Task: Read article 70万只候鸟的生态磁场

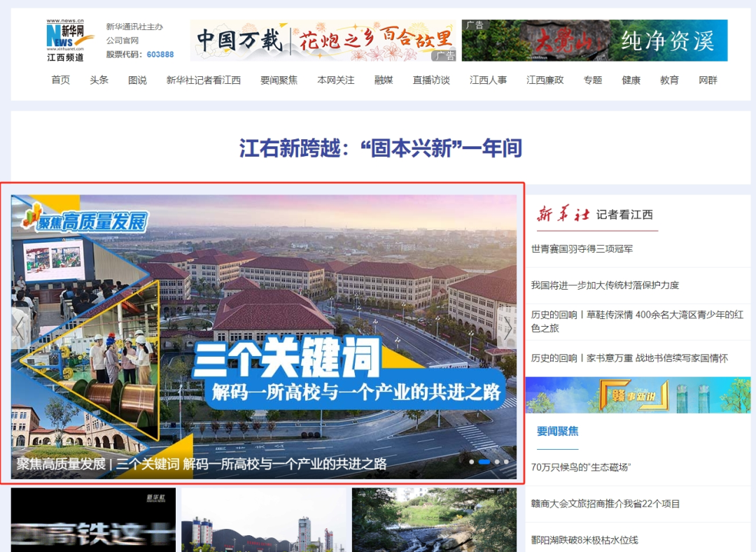Action: pos(581,467)
